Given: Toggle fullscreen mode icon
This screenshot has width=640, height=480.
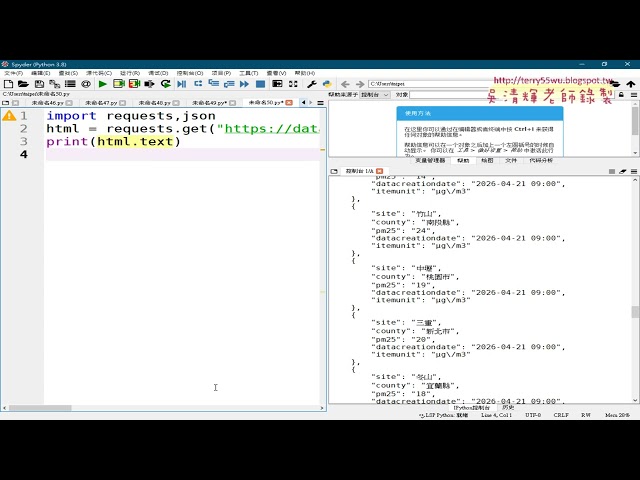Looking at the screenshot, I should [x=293, y=84].
